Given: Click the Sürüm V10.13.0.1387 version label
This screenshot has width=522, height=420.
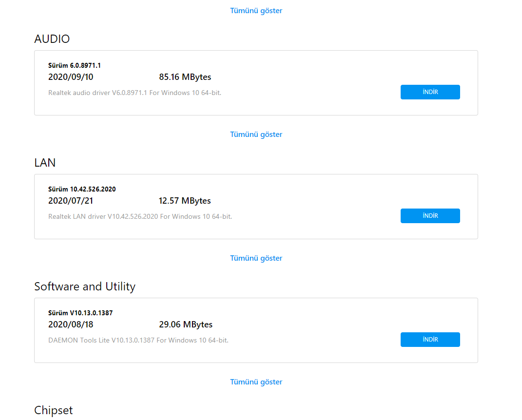Looking at the screenshot, I should pyautogui.click(x=80, y=313).
